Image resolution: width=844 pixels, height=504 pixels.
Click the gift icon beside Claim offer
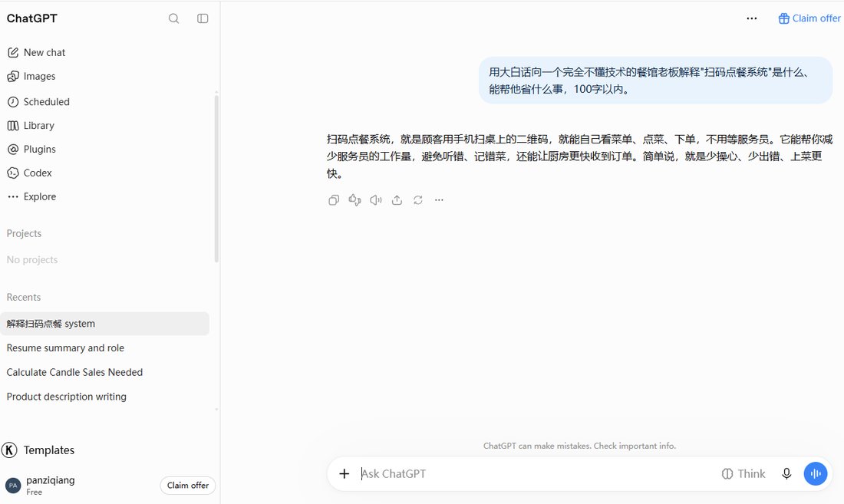point(783,18)
